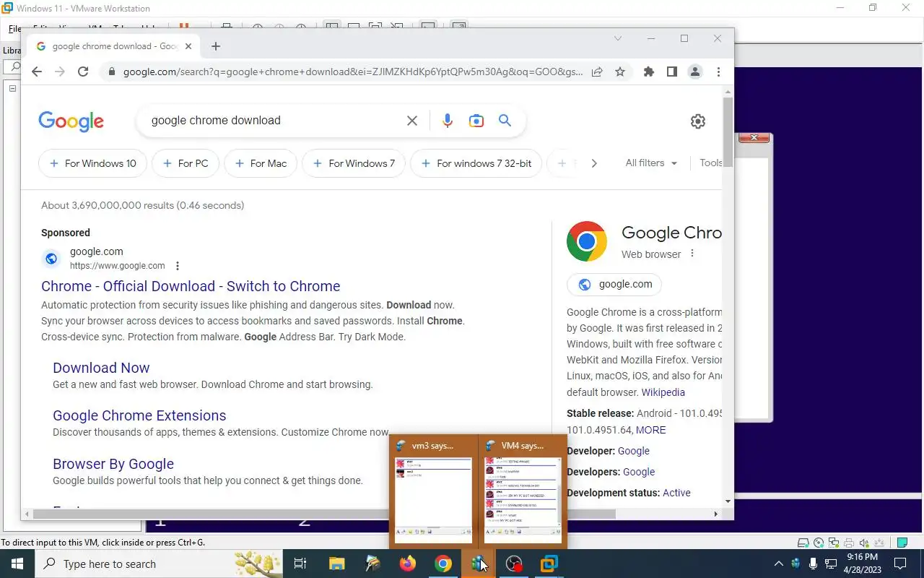Search by image with Google Lens

coord(476,121)
